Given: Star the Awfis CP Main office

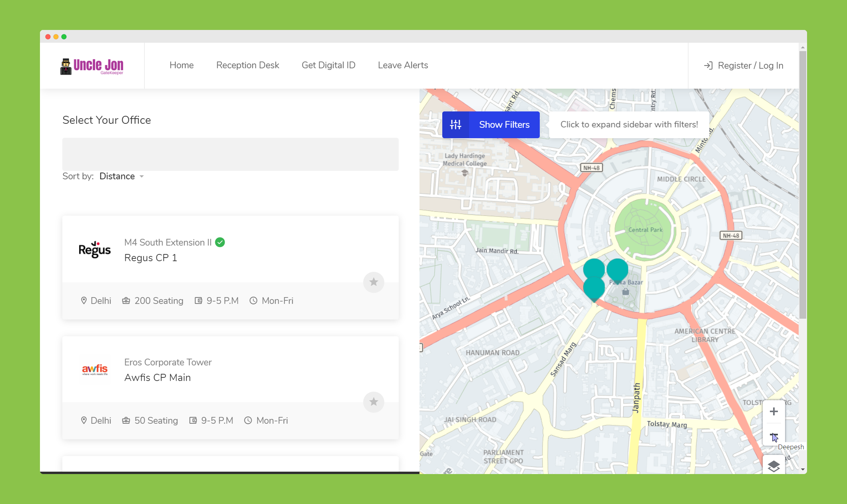Looking at the screenshot, I should click(374, 402).
